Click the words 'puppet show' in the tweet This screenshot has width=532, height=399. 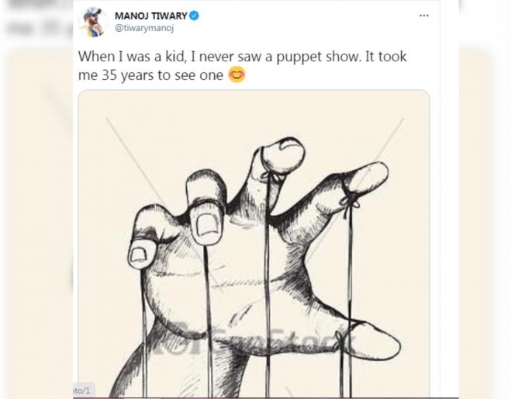318,57
